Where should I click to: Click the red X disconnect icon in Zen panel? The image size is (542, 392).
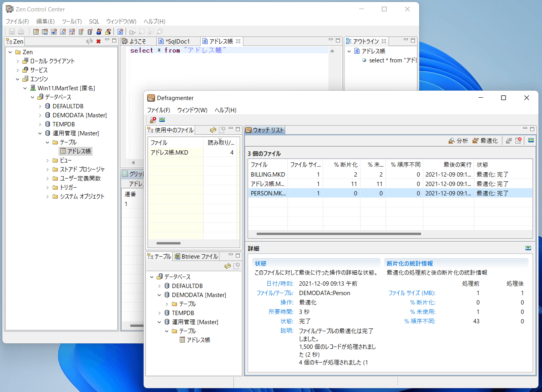coord(99,41)
